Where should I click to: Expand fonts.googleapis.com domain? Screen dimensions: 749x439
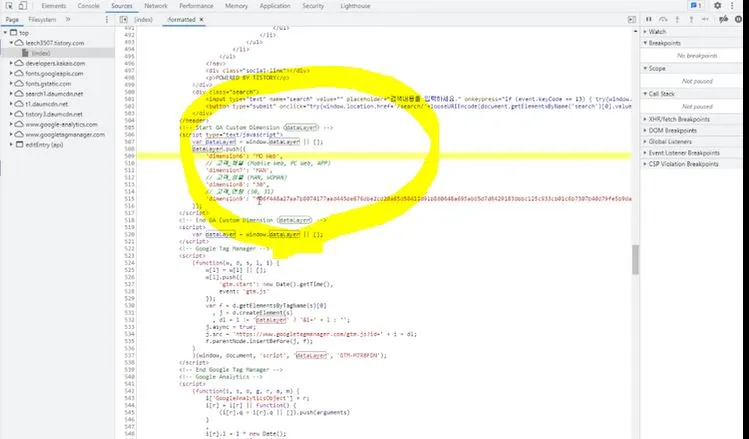[x=11, y=73]
